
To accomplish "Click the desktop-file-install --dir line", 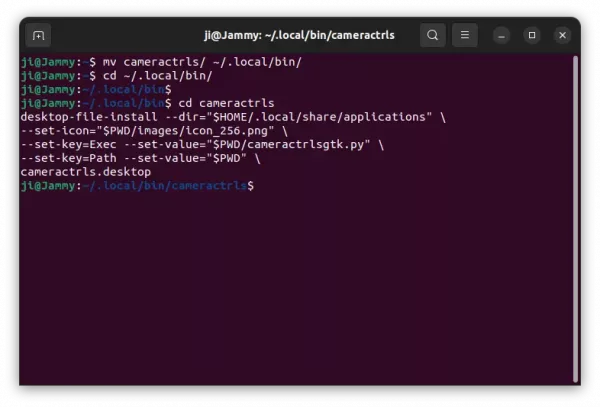I will coord(233,117).
